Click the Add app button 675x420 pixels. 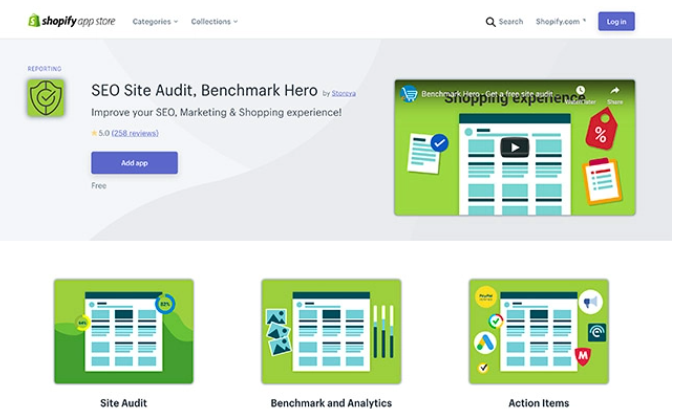click(x=134, y=163)
